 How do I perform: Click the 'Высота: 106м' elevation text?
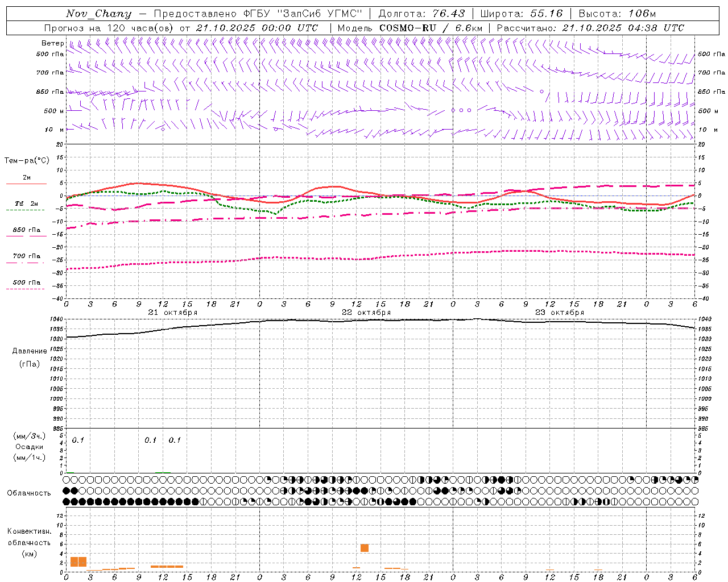point(617,14)
